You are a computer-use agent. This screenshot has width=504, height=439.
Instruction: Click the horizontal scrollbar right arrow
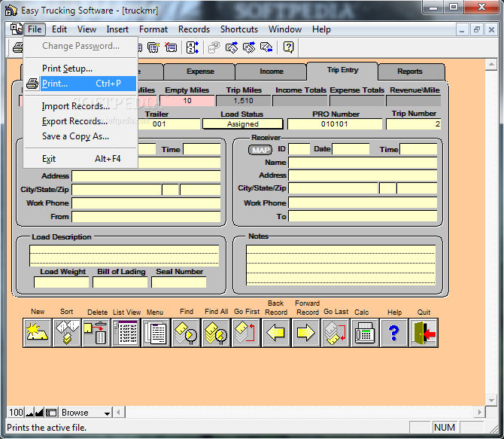[x=480, y=413]
